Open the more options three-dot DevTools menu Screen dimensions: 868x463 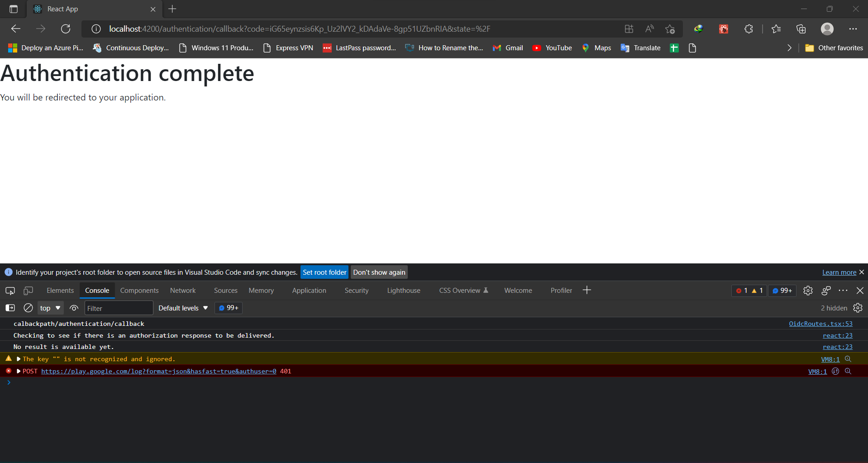[x=844, y=291]
